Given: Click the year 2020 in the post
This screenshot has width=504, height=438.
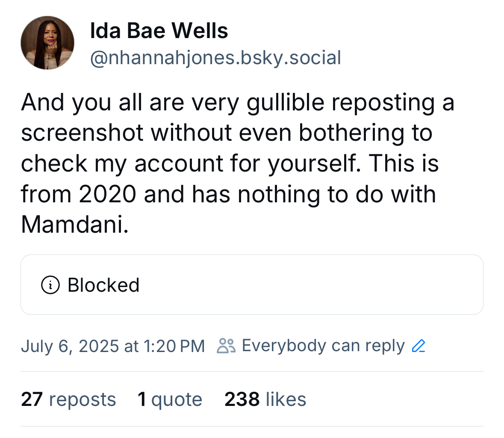Looking at the screenshot, I should [x=107, y=194].
